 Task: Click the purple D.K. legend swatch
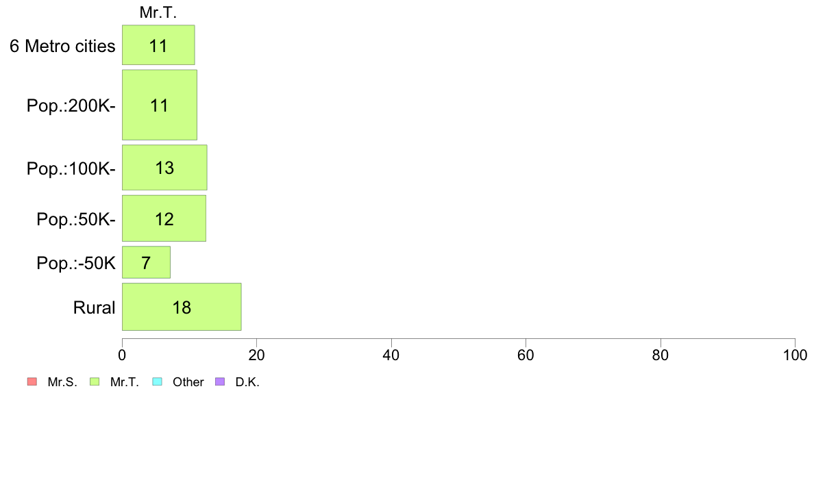tap(220, 381)
